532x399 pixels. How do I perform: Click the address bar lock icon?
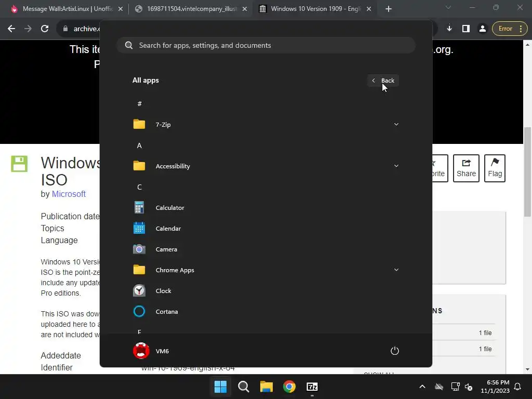[x=65, y=29]
